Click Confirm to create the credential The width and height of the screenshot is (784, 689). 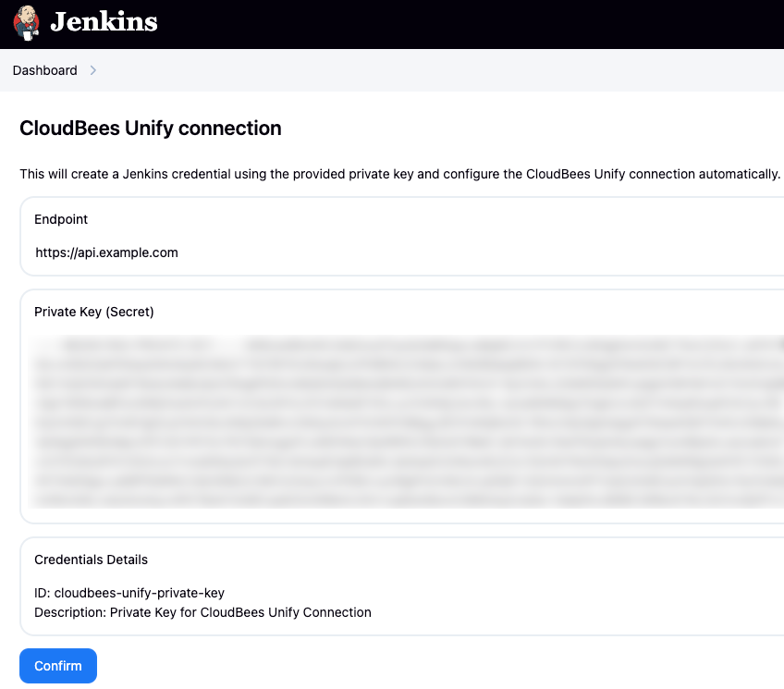[57, 665]
